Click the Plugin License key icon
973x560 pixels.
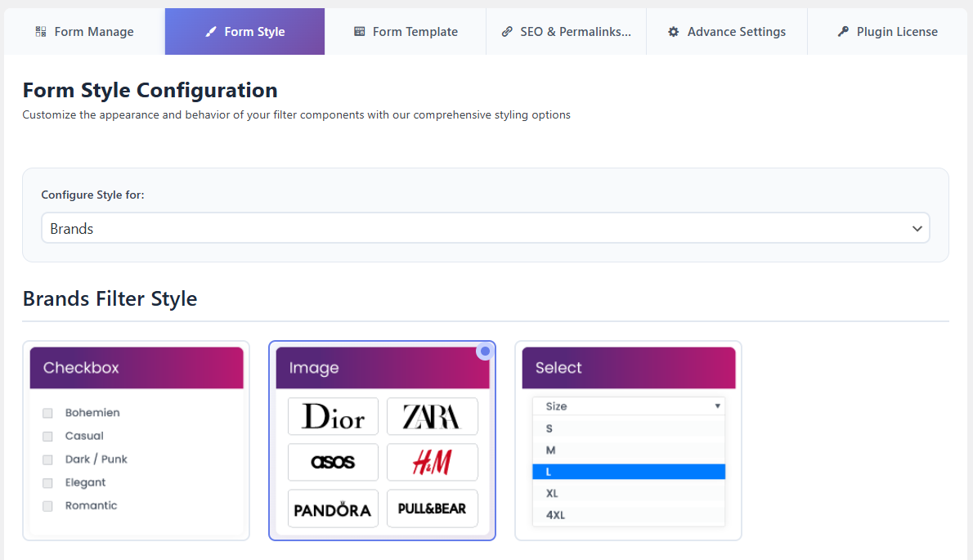point(843,32)
